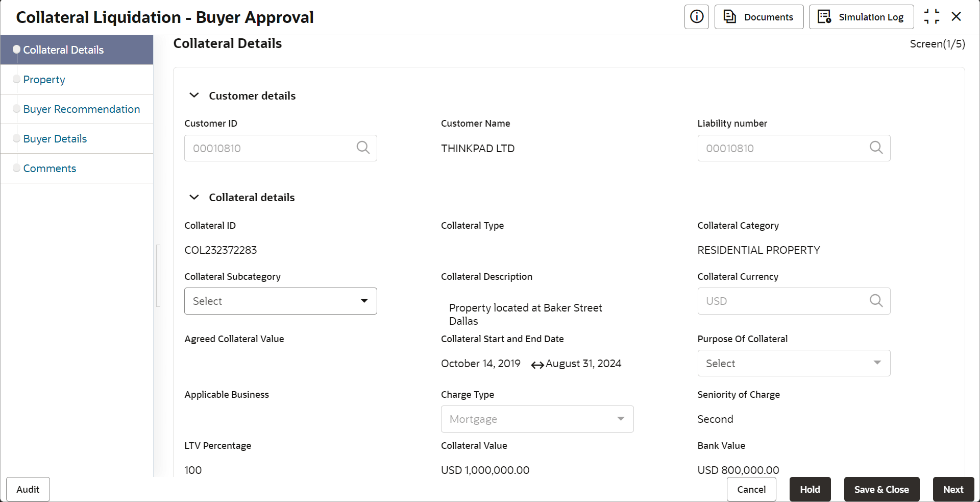The image size is (980, 502).
Task: Open the Documents button
Action: point(759,17)
